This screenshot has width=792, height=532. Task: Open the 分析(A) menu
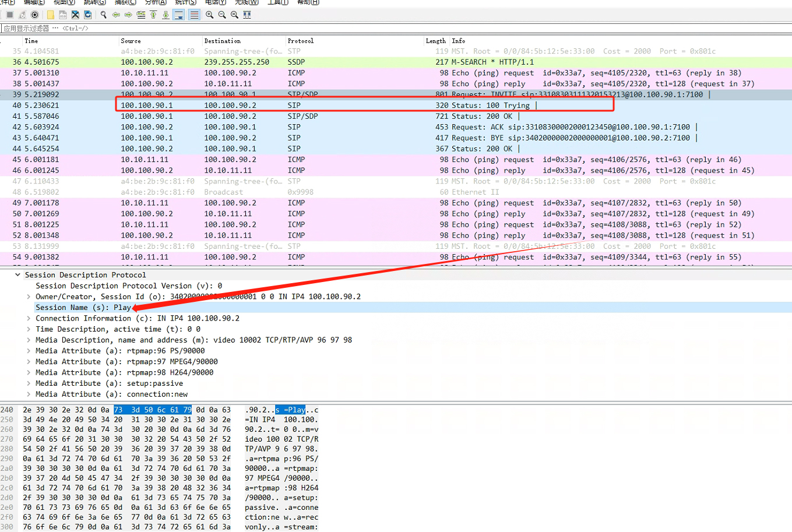click(156, 2)
